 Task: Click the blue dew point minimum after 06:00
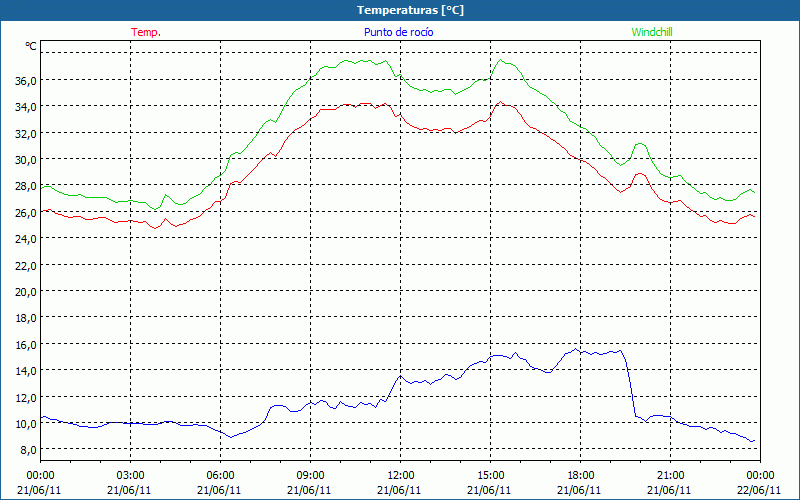click(x=231, y=437)
